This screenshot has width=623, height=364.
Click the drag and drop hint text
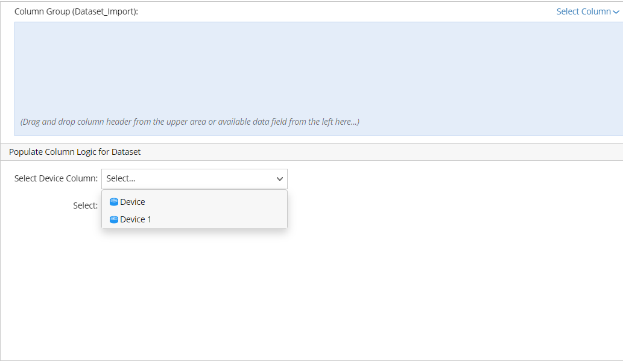click(x=190, y=122)
